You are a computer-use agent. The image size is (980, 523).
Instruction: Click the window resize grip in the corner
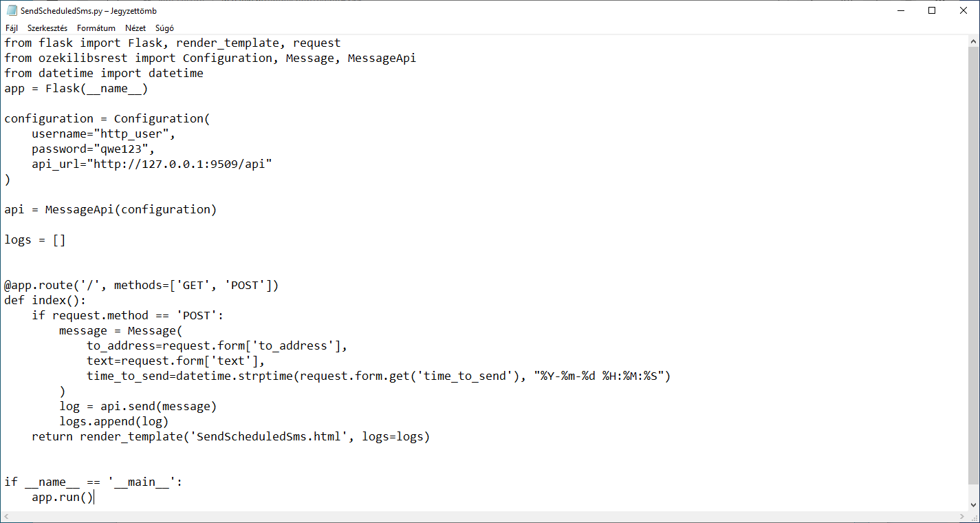click(x=973, y=517)
